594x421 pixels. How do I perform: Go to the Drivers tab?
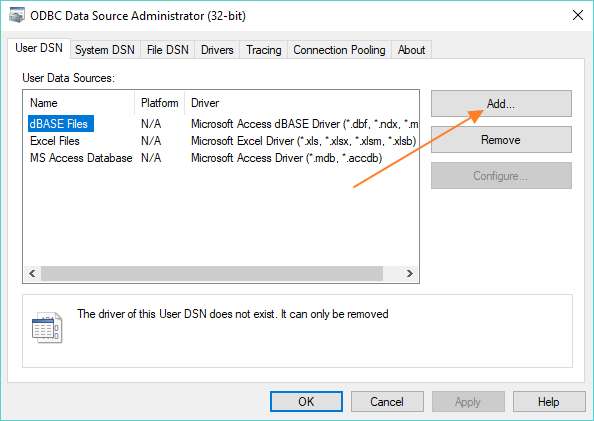217,50
